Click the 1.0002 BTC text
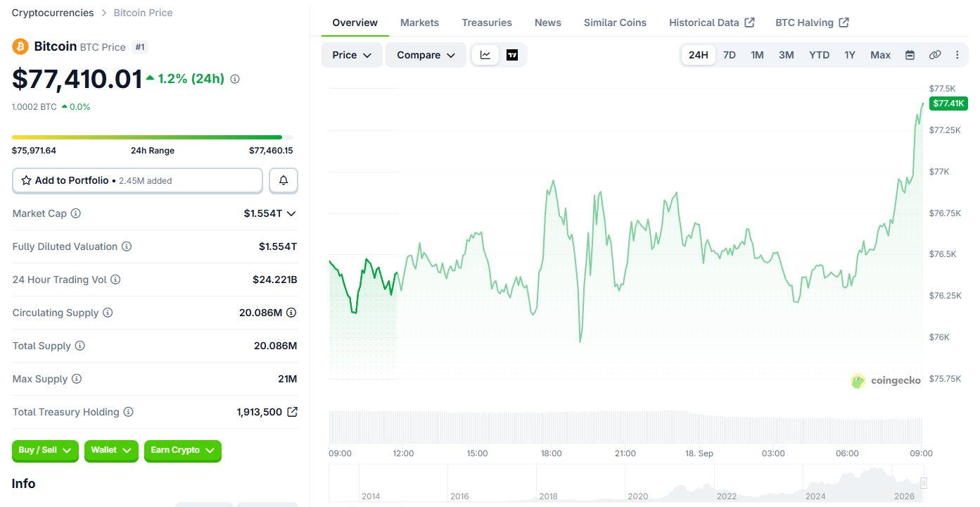Viewport: 980px width, 507px height. (34, 107)
